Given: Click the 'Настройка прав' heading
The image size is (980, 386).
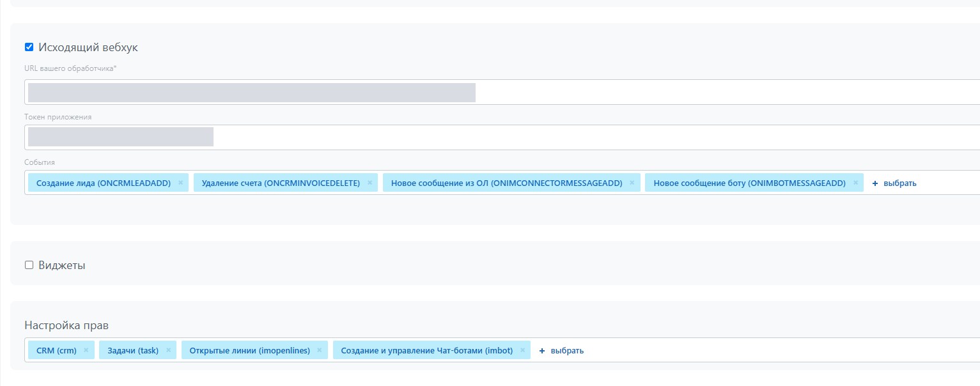Looking at the screenshot, I should pyautogui.click(x=66, y=325).
